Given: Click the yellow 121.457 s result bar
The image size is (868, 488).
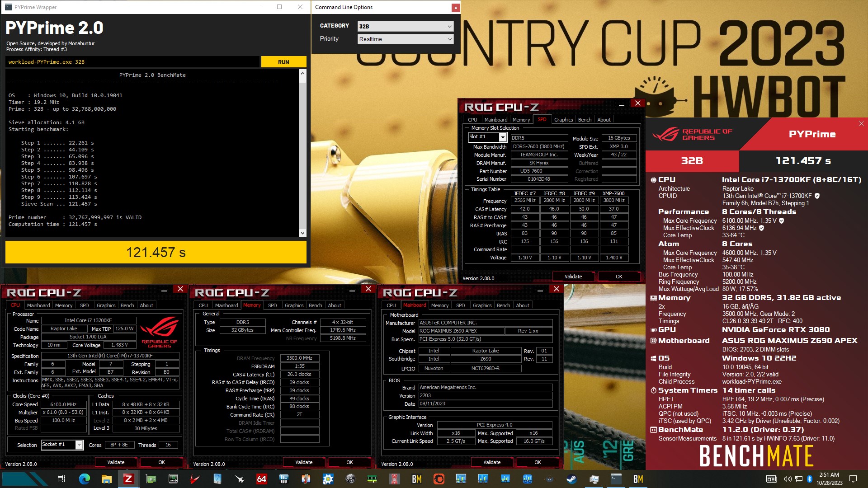Looking at the screenshot, I should [156, 252].
